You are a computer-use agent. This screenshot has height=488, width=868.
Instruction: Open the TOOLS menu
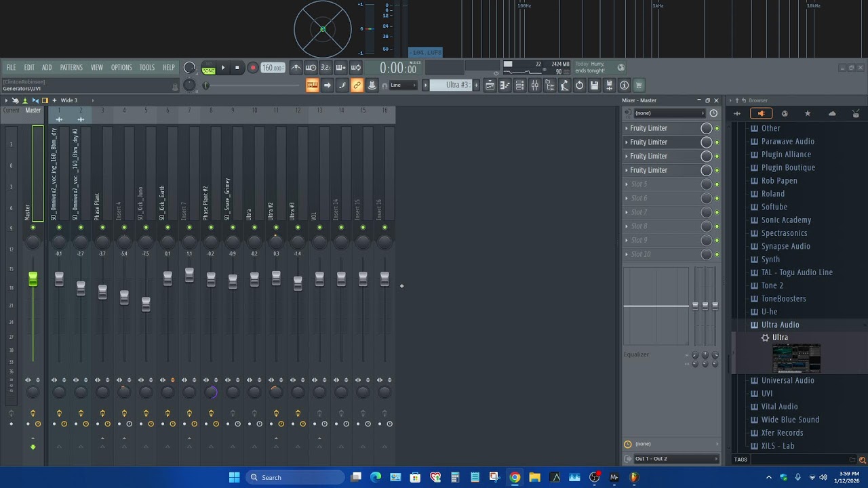click(x=147, y=68)
